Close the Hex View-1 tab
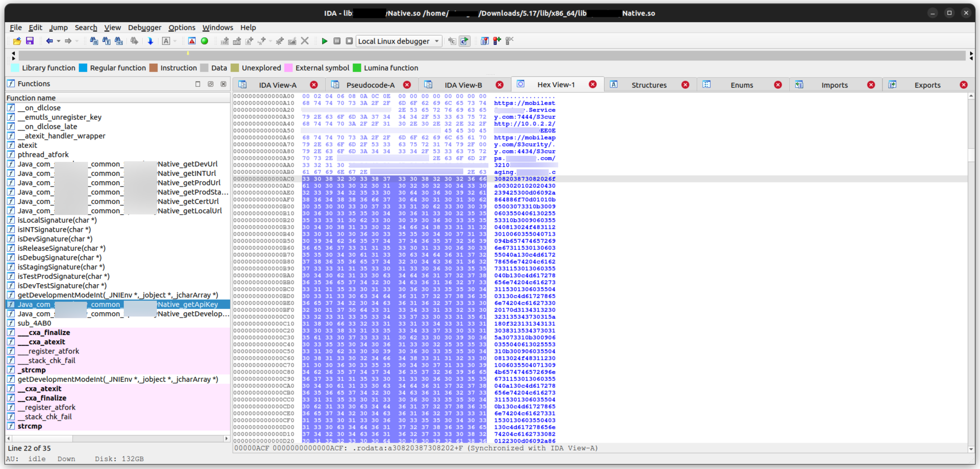 [x=592, y=84]
